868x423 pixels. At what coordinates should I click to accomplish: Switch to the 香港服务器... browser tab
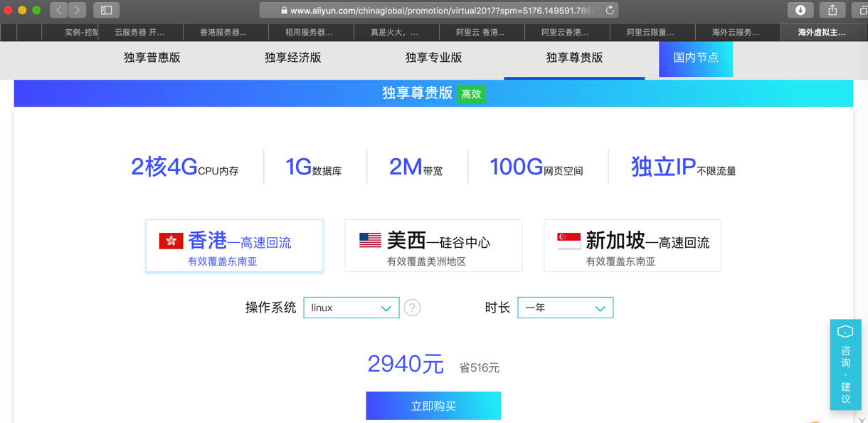pyautogui.click(x=226, y=32)
